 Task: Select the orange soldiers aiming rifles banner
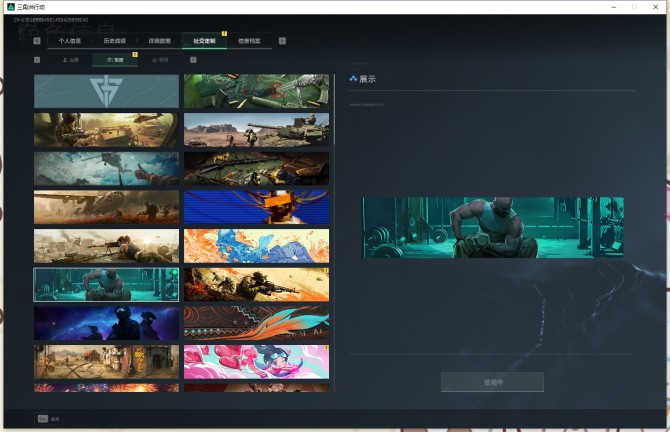click(256, 285)
